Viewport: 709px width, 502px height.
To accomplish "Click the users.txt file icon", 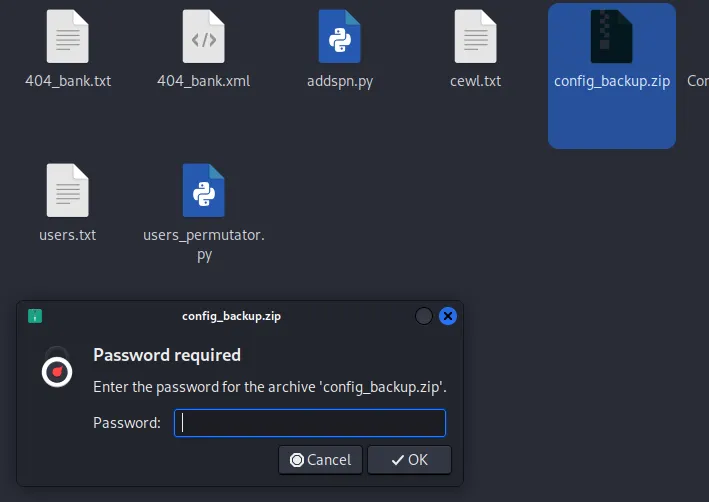I will (x=67, y=191).
